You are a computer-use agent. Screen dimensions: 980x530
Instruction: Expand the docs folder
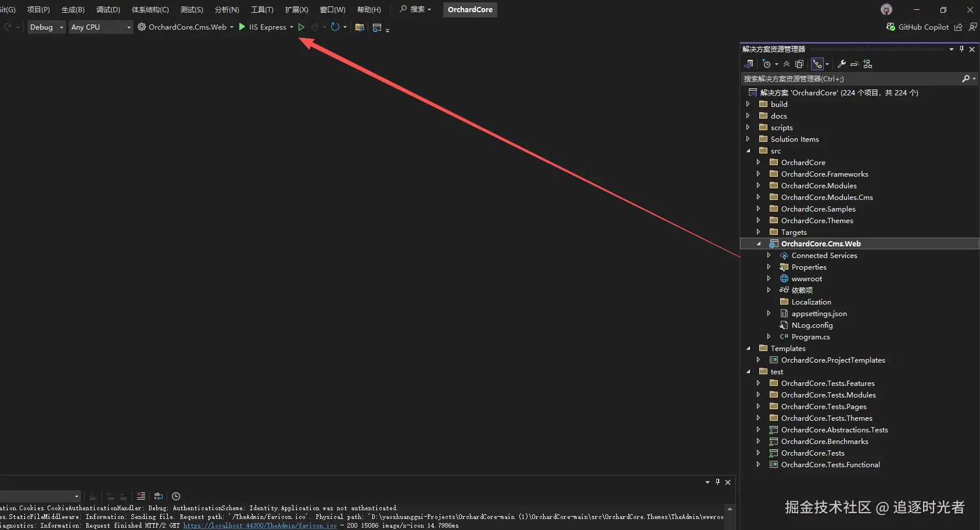748,116
